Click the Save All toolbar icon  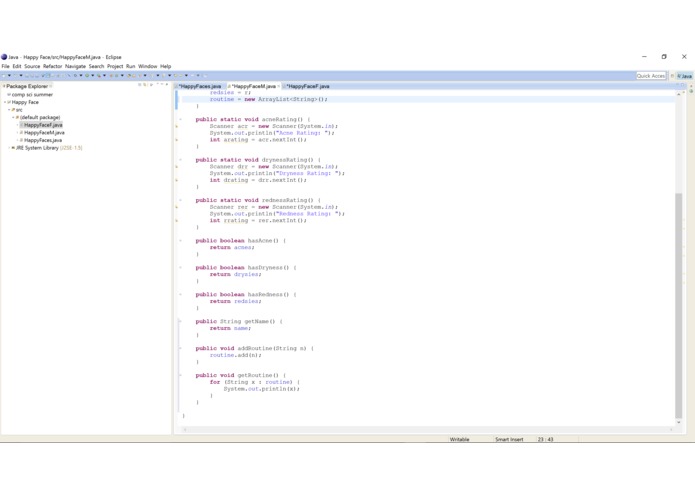pos(32,76)
